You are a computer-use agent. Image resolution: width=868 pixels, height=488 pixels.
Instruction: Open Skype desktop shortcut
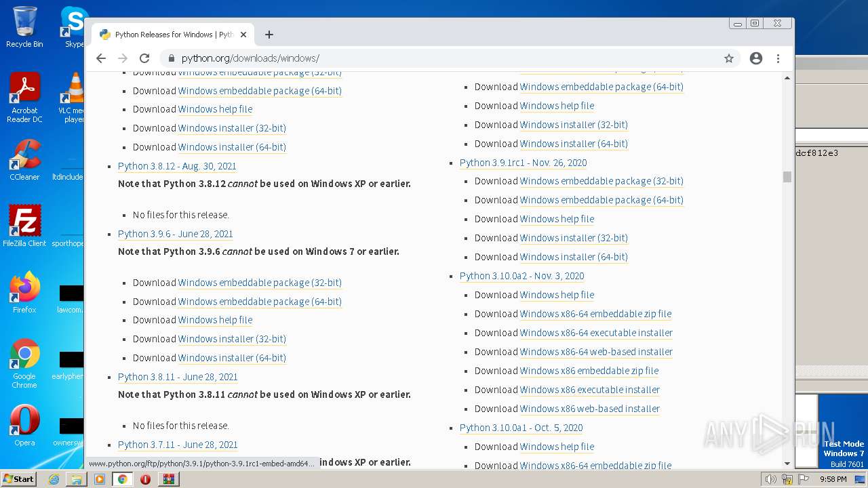tap(73, 27)
